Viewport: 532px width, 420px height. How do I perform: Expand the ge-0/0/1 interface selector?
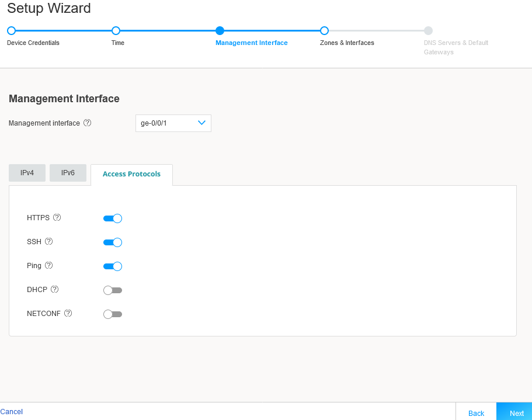click(173, 123)
